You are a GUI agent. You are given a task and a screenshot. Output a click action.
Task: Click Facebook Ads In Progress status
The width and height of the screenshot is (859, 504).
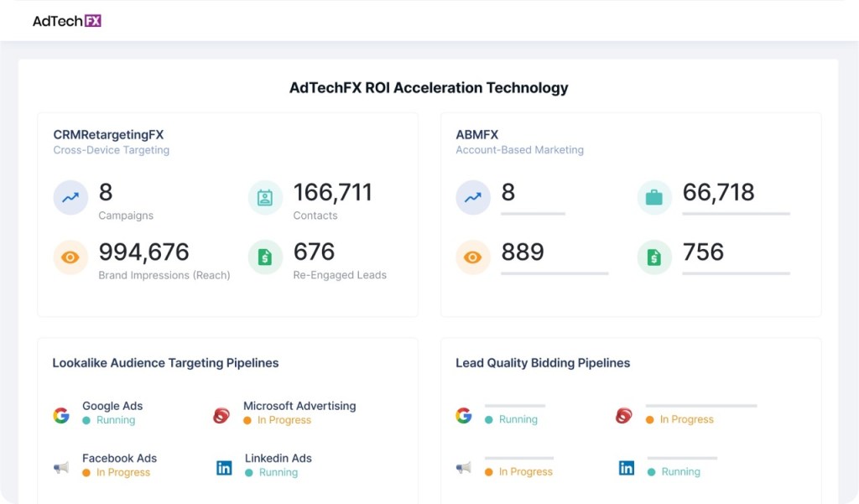click(x=122, y=473)
